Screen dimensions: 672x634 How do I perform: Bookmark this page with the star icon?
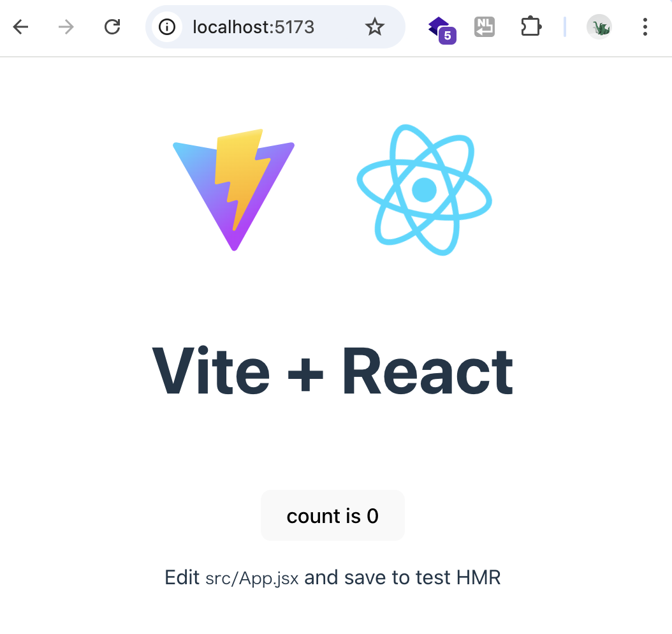pos(374,27)
